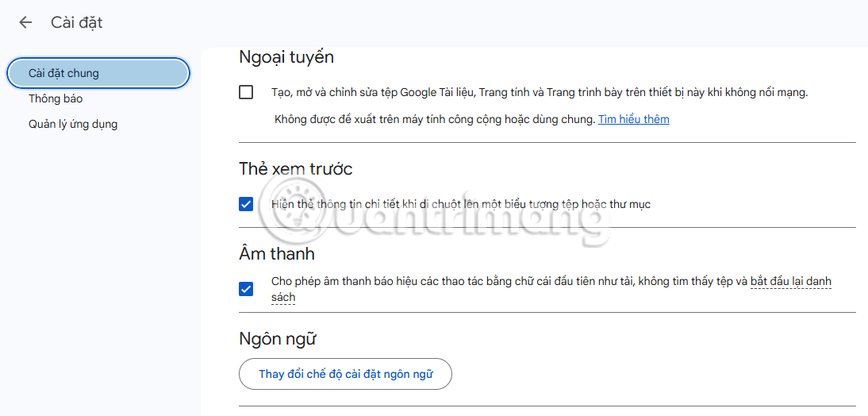The image size is (868, 416).
Task: Click the Âm thanh section heading
Action: point(276,254)
